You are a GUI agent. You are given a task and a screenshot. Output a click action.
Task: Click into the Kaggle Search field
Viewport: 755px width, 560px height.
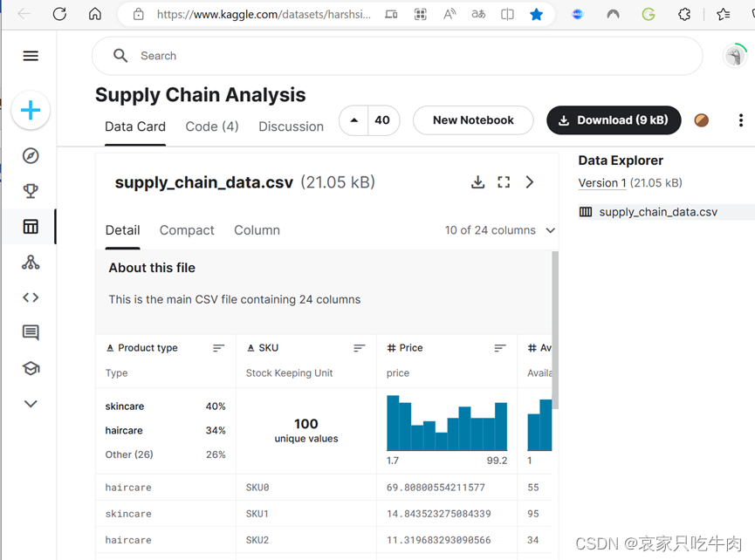(x=397, y=56)
